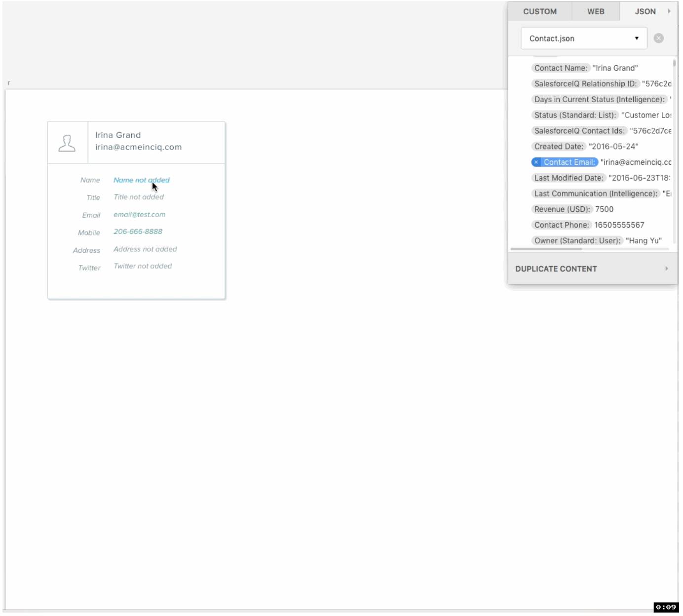Viewport: 683px width, 616px height.
Task: Select Days in Current Status (Intelligence) tag
Action: tap(599, 100)
